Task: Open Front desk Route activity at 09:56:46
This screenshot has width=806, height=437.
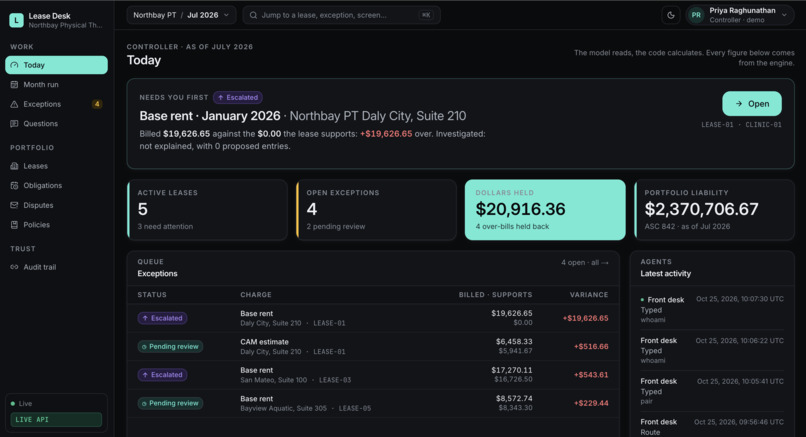Action: pyautogui.click(x=712, y=427)
